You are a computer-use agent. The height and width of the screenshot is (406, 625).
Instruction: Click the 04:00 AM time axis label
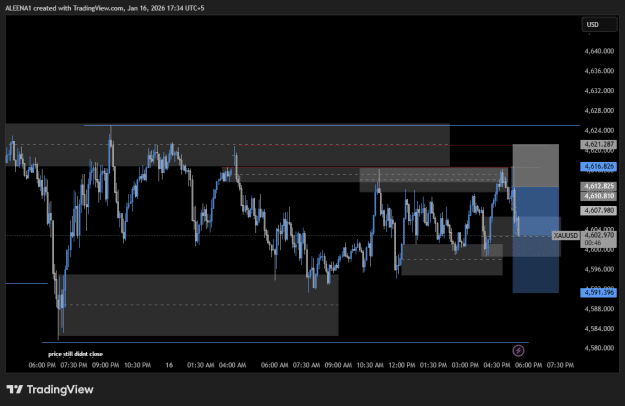(232, 365)
